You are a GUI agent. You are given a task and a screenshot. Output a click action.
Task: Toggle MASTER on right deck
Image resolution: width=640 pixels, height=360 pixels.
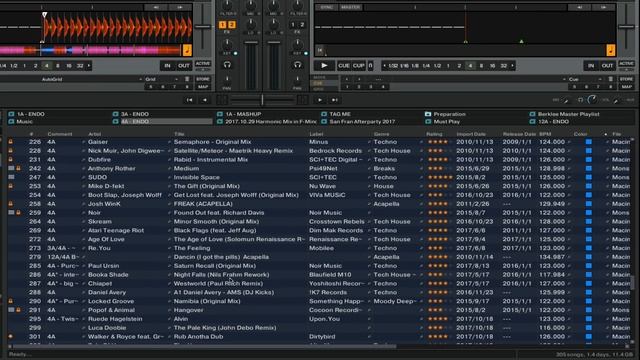[x=351, y=7]
